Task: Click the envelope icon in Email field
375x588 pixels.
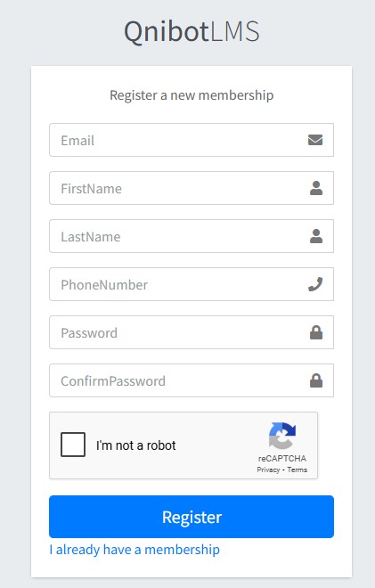Action: (x=315, y=140)
